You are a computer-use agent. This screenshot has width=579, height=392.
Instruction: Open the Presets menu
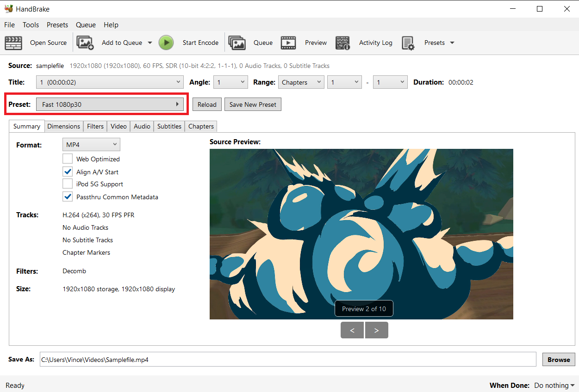pos(57,24)
